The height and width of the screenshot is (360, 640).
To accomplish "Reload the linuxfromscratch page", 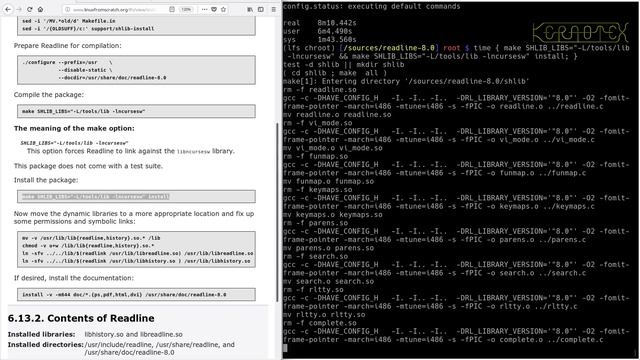I will pyautogui.click(x=30, y=9).
